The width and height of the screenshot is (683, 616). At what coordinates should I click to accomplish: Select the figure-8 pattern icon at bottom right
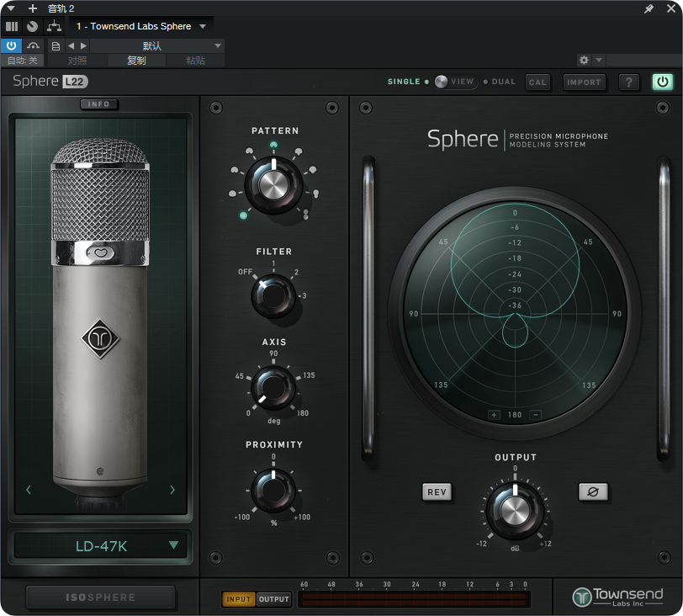[306, 214]
